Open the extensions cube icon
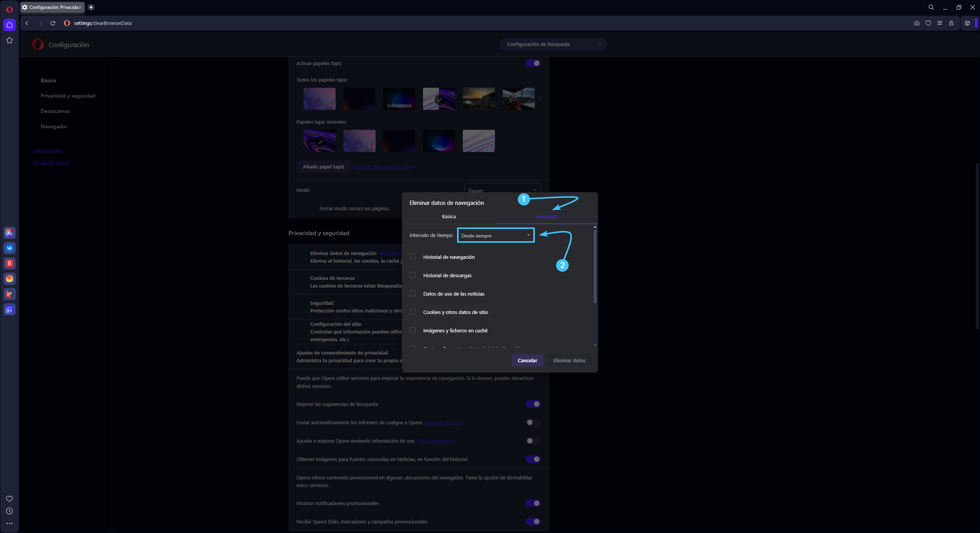This screenshot has width=980, height=533. [967, 23]
